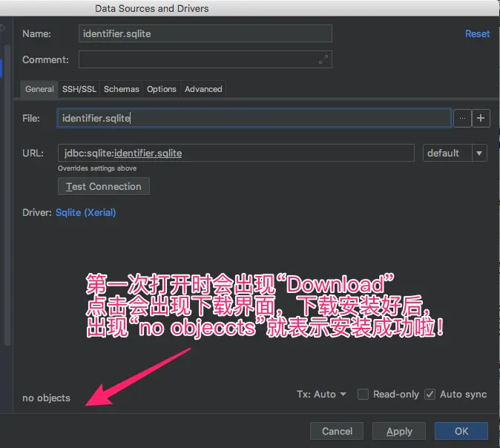Screen dimensions: 500x448
Task: Go to the Options tab
Action: pyautogui.click(x=162, y=89)
